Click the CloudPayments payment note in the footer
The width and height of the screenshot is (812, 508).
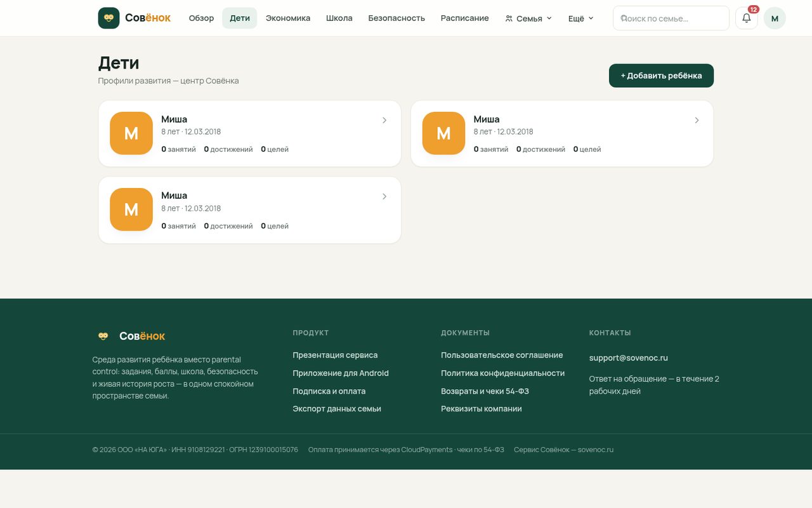click(406, 450)
